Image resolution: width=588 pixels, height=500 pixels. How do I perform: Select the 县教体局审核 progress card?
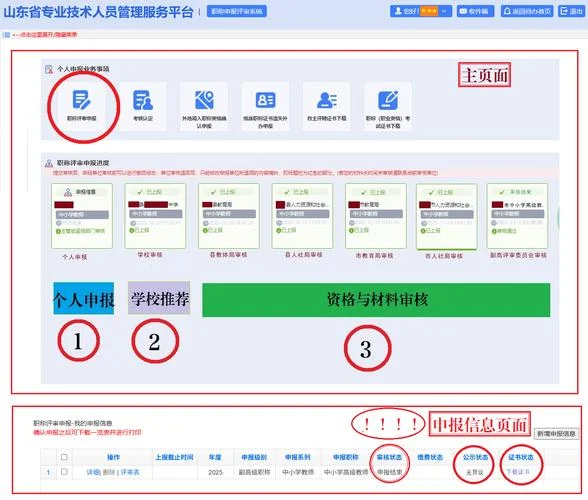229,216
